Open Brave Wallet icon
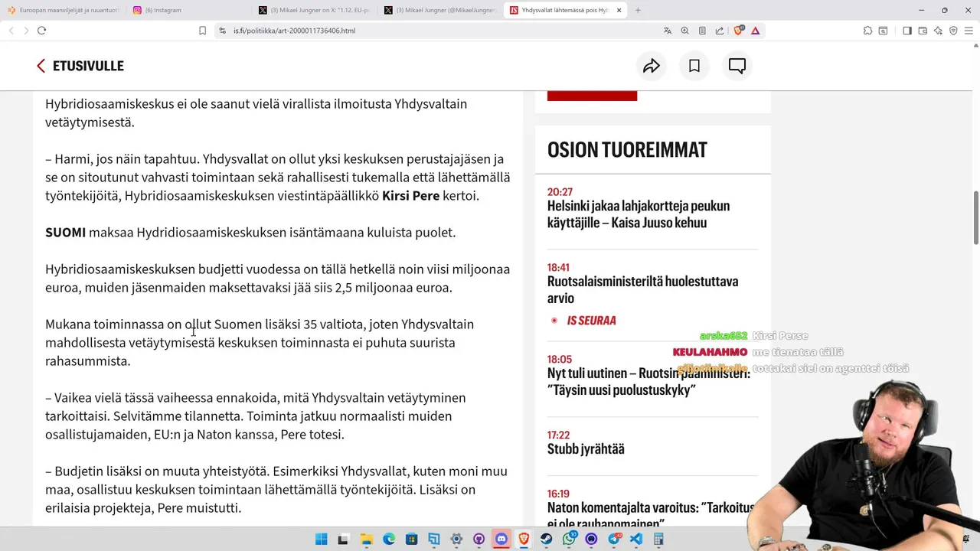Screen dimensions: 980x551 click(923, 31)
